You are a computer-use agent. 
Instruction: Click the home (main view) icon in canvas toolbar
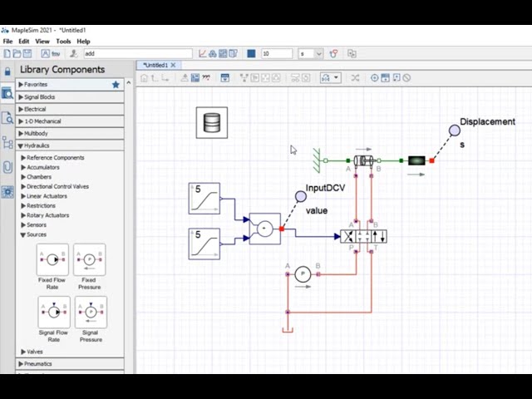click(144, 78)
